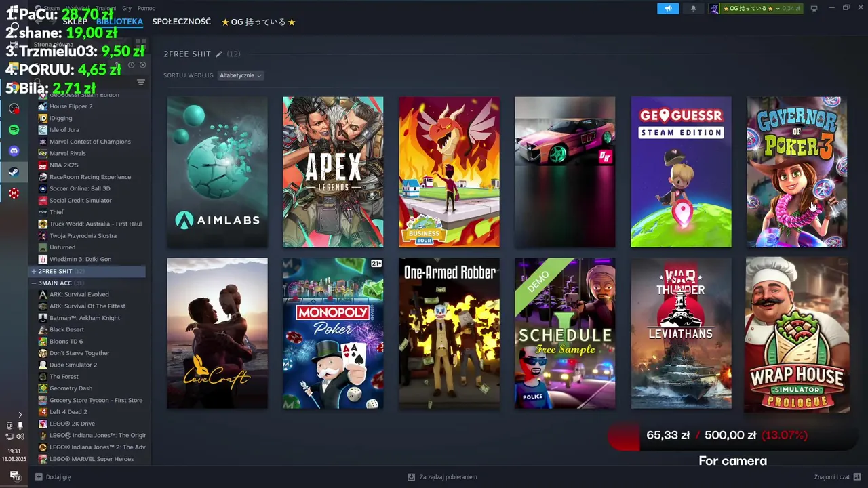868x488 pixels.
Task: Click the Geometry Dash game icon
Action: pos(43,388)
